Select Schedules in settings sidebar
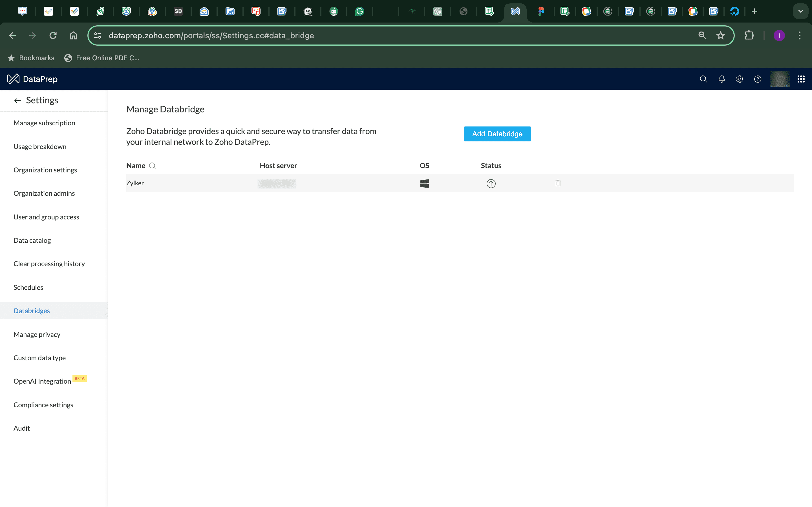This screenshot has height=507, width=812. pos(28,287)
